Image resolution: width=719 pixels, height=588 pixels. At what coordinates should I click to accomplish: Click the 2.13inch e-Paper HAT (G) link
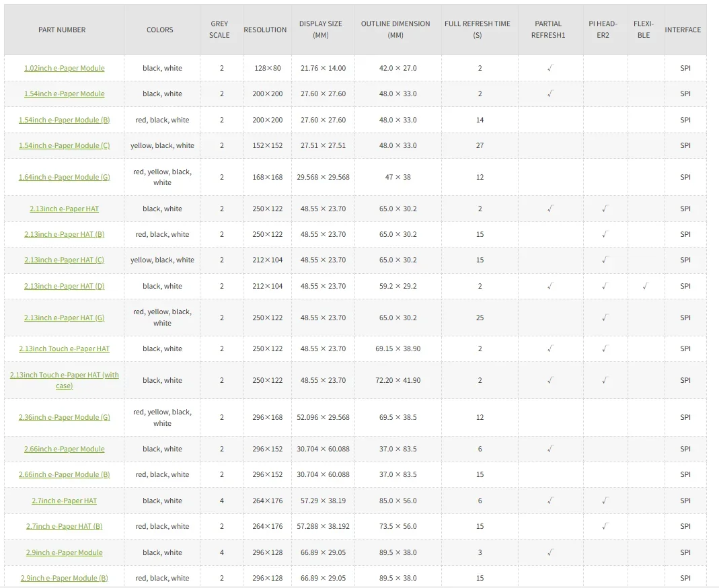click(x=64, y=318)
